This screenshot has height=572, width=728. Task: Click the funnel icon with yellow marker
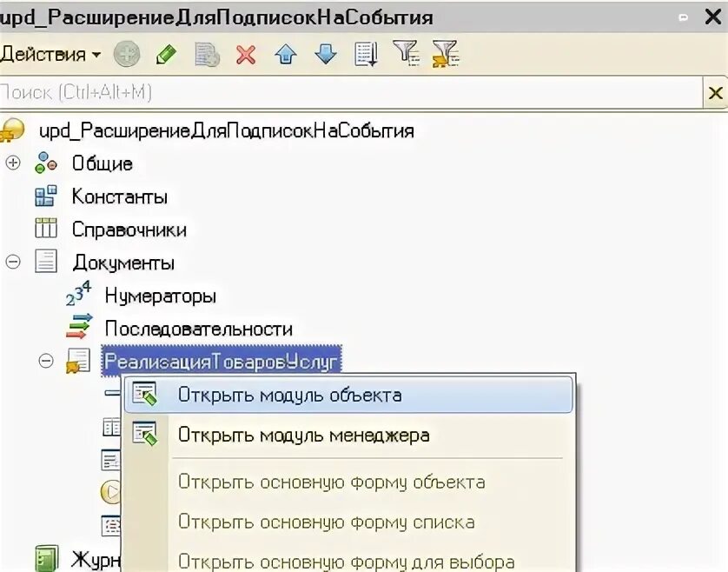coord(446,54)
